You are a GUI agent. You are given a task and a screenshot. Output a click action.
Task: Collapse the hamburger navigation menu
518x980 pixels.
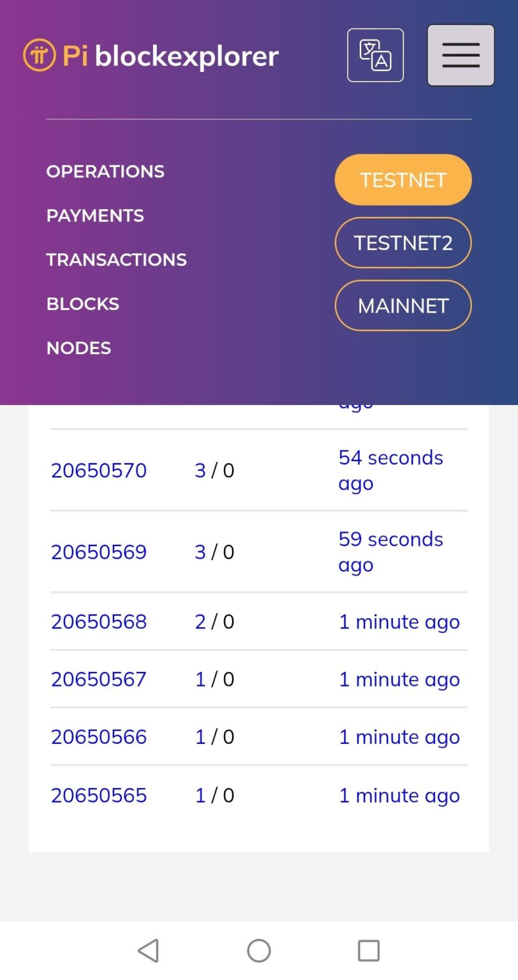pos(461,56)
